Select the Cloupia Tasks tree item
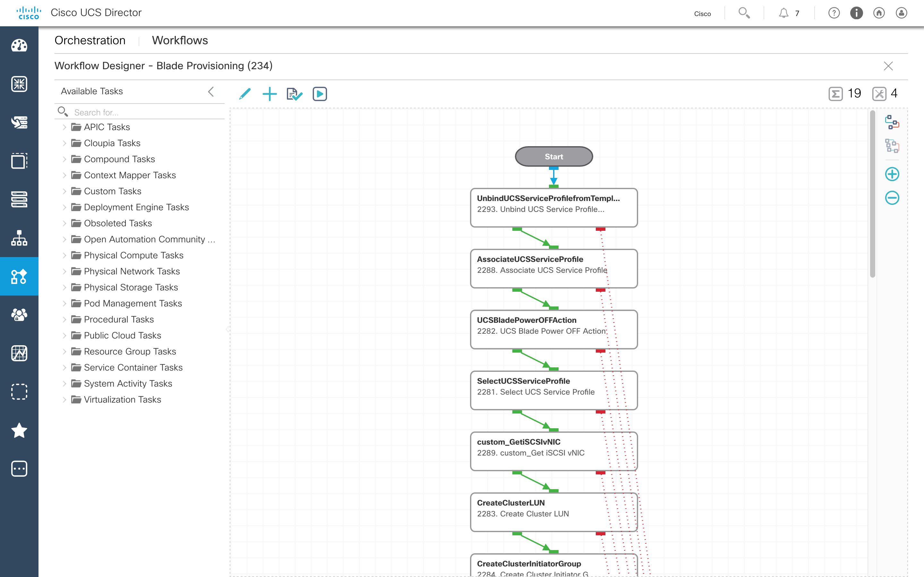Viewport: 924px width, 577px height. [x=112, y=143]
